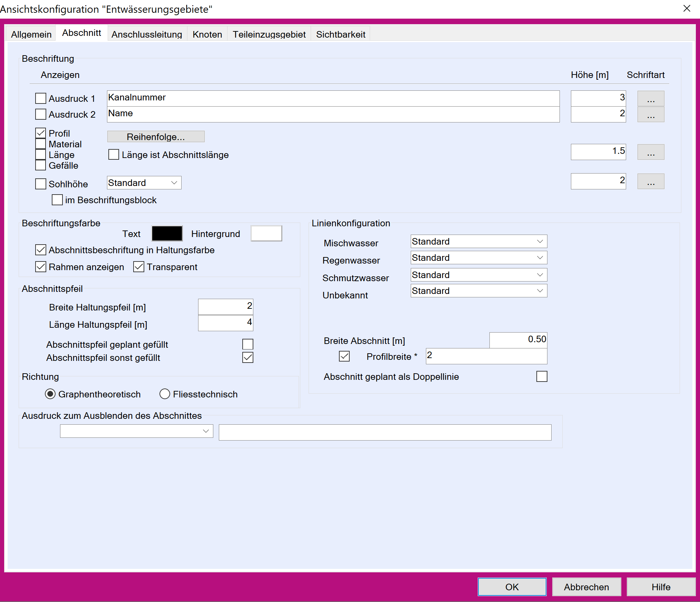Enable the Ausdruck 1 checkbox

[41, 98]
